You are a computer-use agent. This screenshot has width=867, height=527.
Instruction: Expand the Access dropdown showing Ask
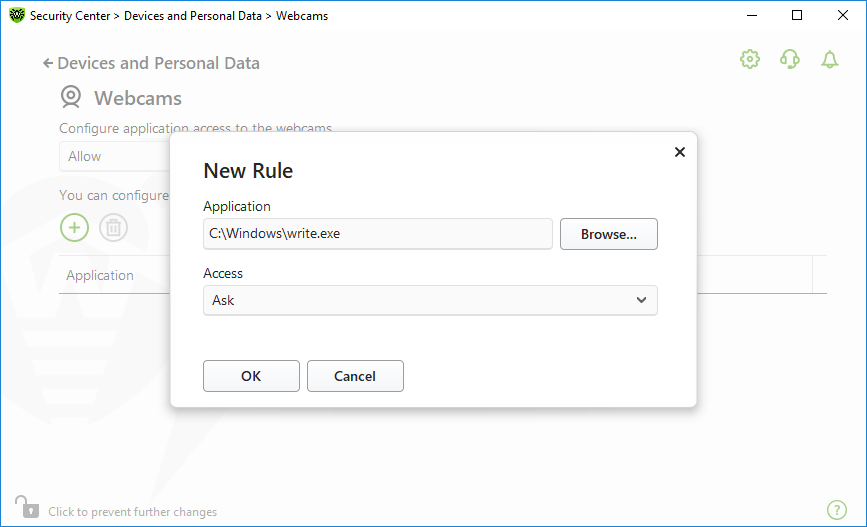(x=430, y=300)
